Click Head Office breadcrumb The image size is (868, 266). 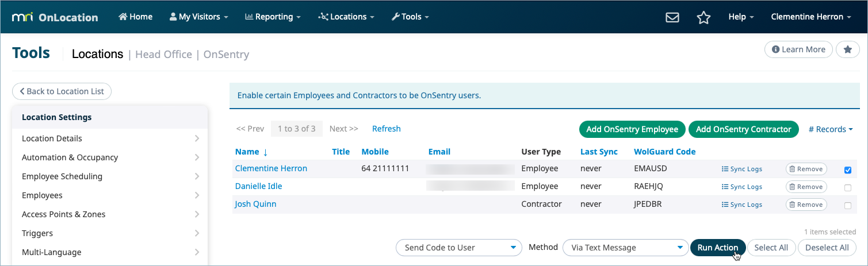(x=163, y=55)
